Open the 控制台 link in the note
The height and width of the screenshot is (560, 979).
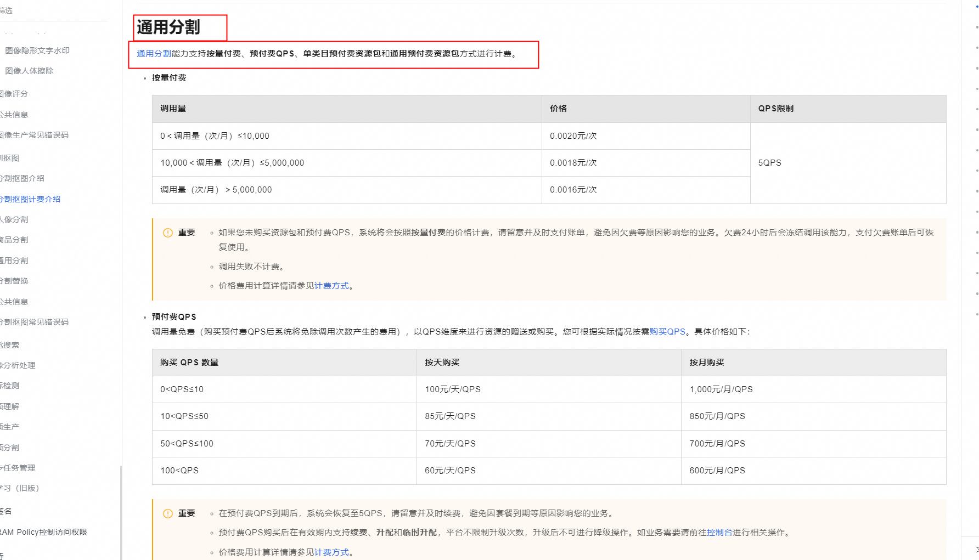(719, 533)
